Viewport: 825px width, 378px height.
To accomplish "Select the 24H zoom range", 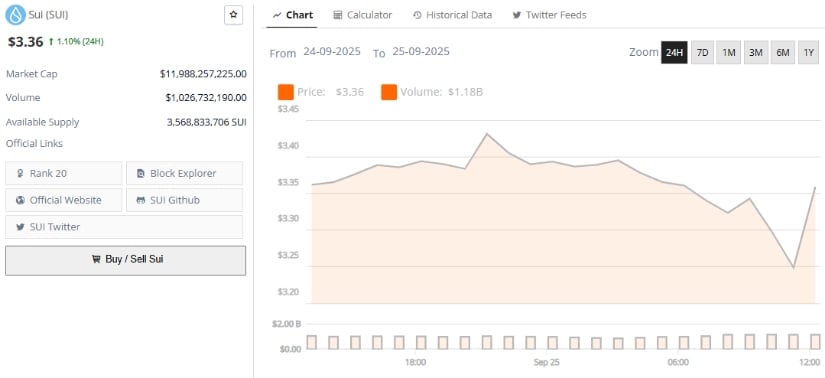I will pyautogui.click(x=674, y=52).
